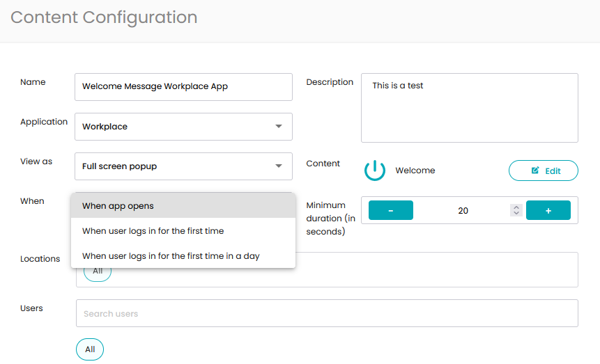The width and height of the screenshot is (600, 364).
Task: Click the duration spinner up arrow
Action: (x=516, y=207)
